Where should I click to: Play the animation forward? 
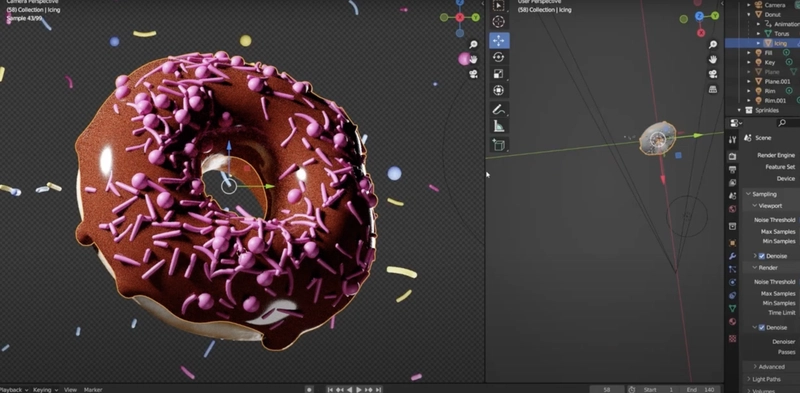[x=359, y=389]
